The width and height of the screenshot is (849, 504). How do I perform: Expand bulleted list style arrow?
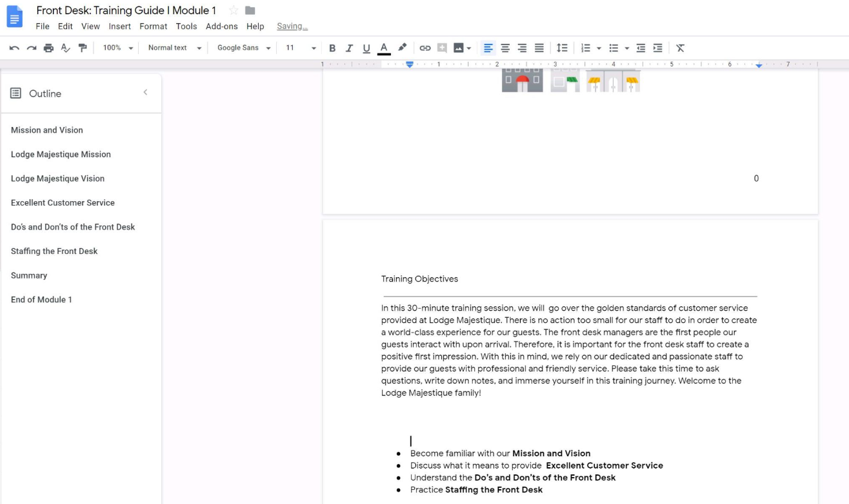[626, 48]
